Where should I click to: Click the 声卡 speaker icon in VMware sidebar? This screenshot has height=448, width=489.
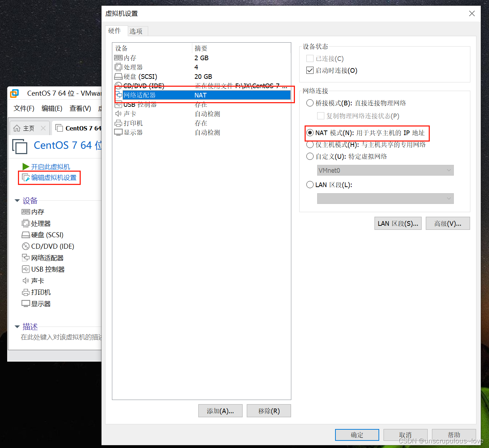point(25,281)
